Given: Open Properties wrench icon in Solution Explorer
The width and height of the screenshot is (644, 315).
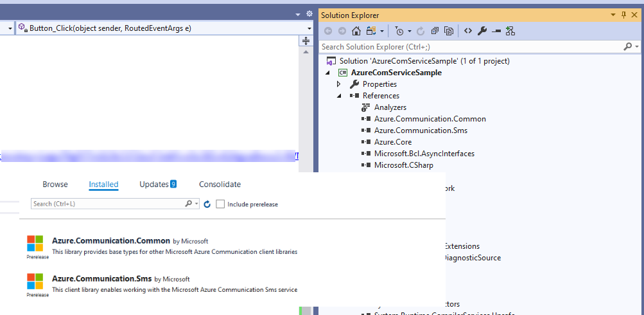Looking at the screenshot, I should click(482, 31).
